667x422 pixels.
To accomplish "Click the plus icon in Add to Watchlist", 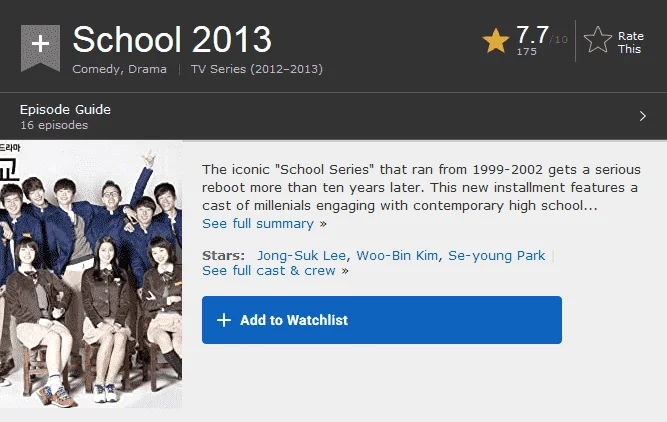I will (x=224, y=320).
